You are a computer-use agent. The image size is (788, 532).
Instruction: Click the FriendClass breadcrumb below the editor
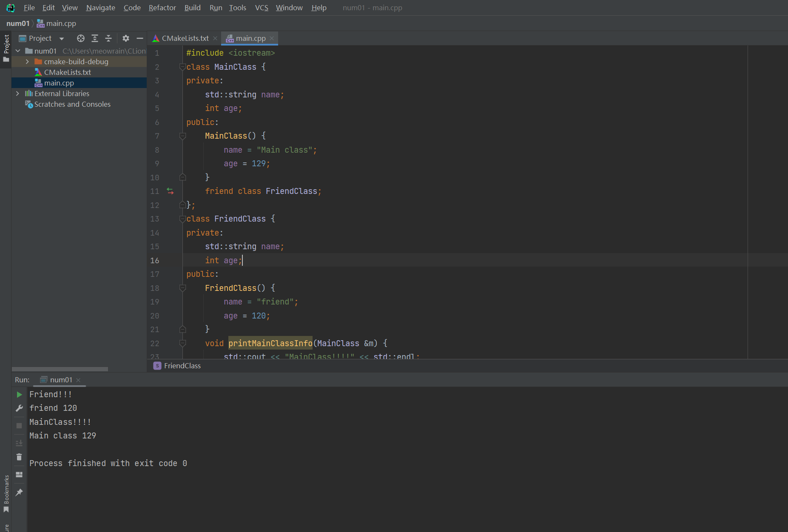[x=182, y=366]
